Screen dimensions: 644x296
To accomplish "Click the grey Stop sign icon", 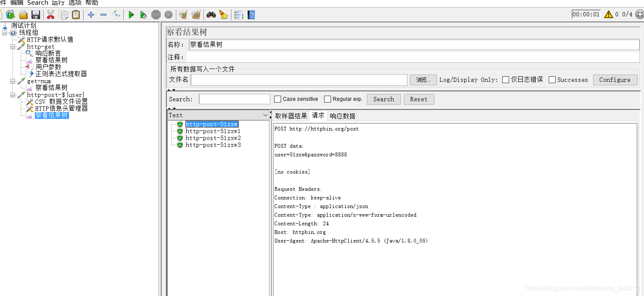I will tap(156, 15).
